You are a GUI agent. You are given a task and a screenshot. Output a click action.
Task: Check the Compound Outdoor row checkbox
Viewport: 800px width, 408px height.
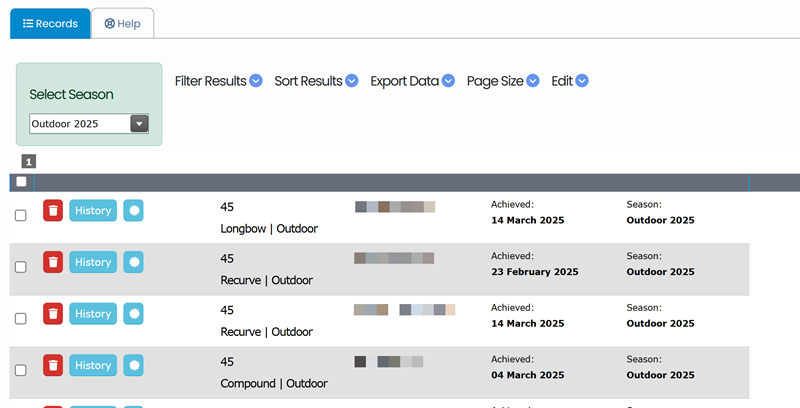click(x=21, y=371)
